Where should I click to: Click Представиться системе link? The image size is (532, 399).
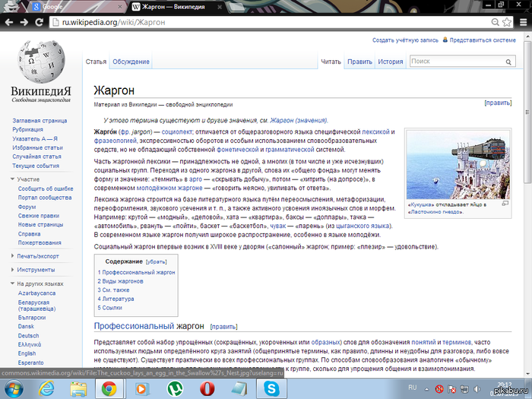[483, 40]
